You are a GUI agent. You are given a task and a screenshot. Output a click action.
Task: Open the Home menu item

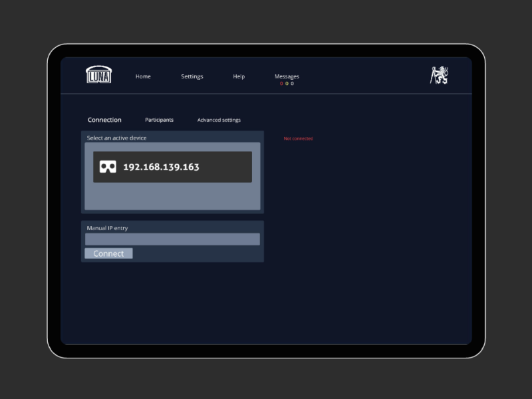[x=143, y=76]
